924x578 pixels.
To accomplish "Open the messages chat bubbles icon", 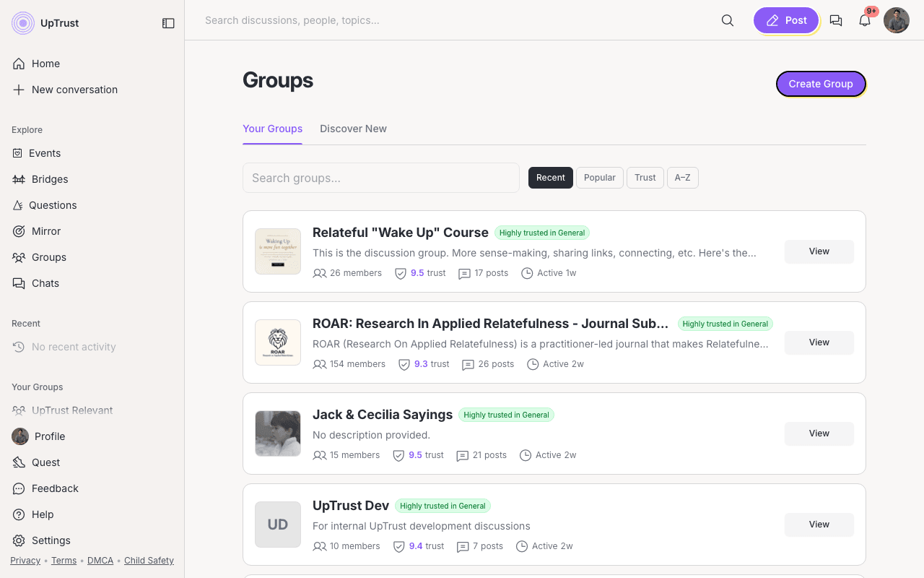I will click(x=836, y=20).
